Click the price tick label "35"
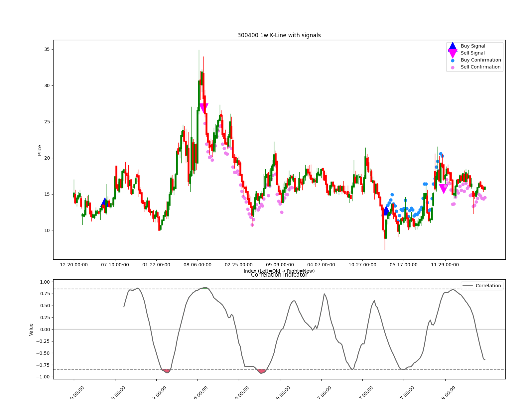Screen dimensions: 532x399 point(47,50)
